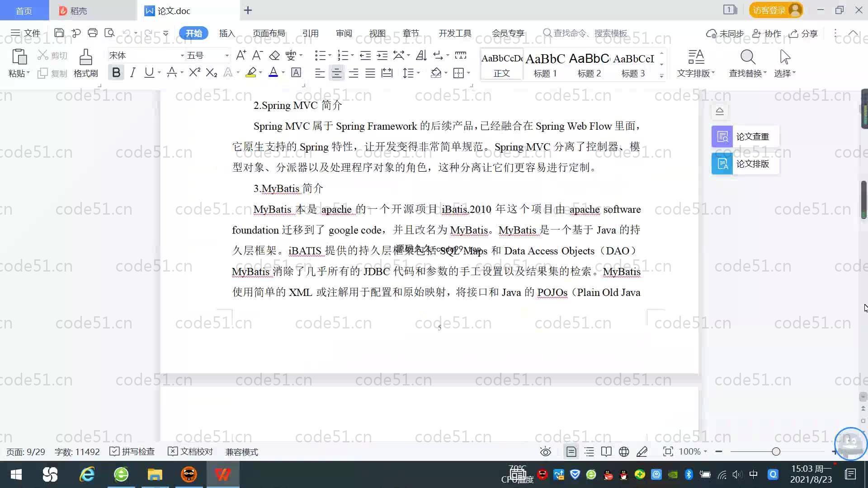
Task: Open the 文件 menu
Action: coord(26,33)
